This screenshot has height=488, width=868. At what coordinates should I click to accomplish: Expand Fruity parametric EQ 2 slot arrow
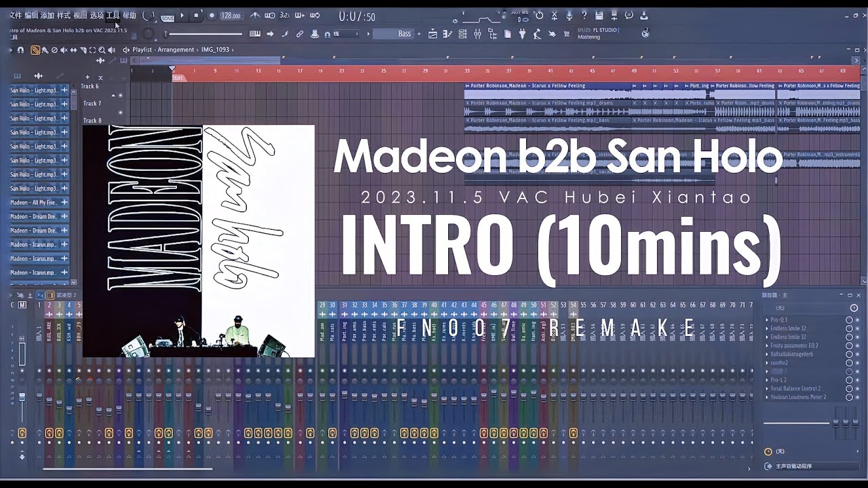click(767, 346)
